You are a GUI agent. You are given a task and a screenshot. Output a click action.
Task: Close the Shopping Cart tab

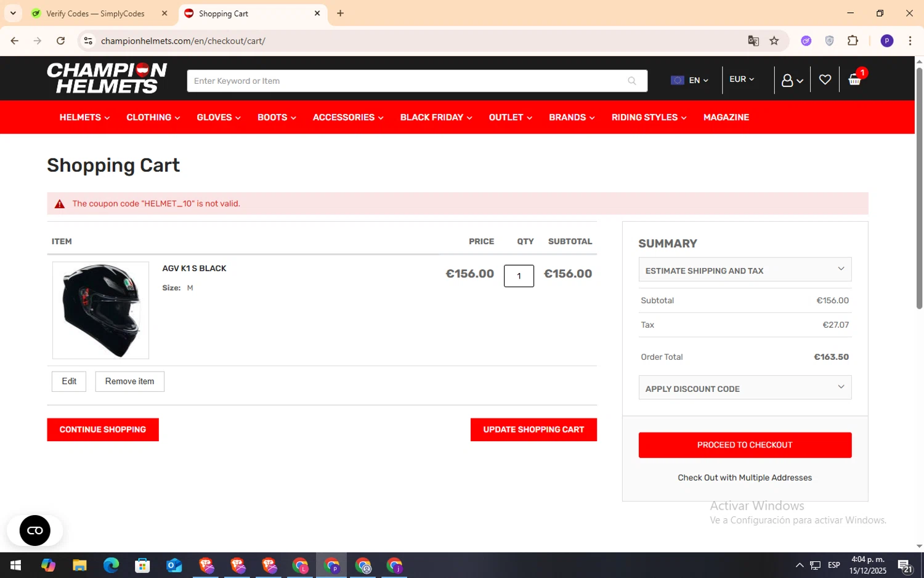(x=317, y=13)
